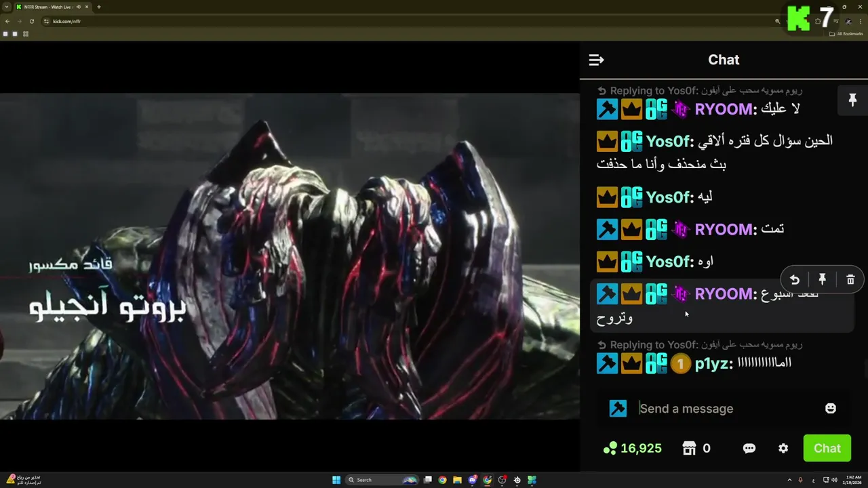Open a new browser tab with plus
868x488 pixels.
pos(99,7)
